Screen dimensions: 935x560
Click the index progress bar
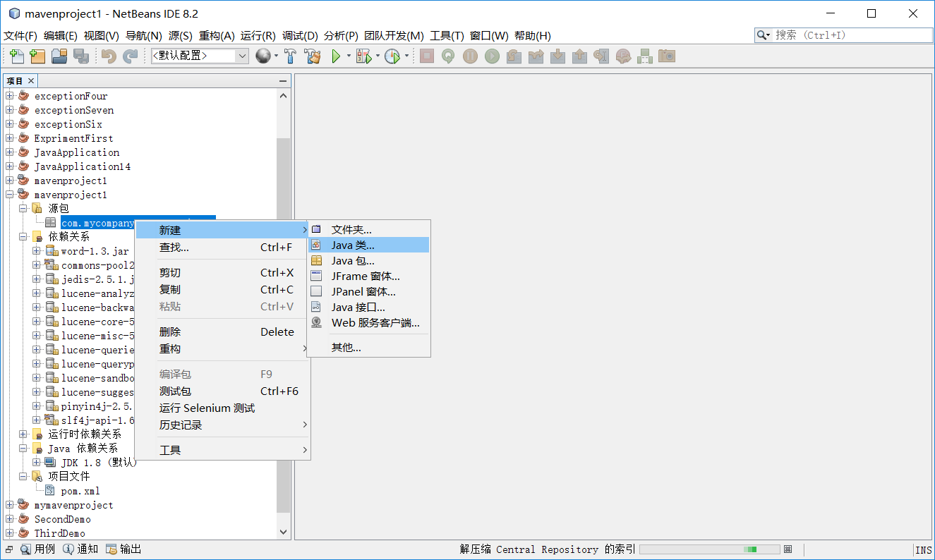pyautogui.click(x=710, y=549)
